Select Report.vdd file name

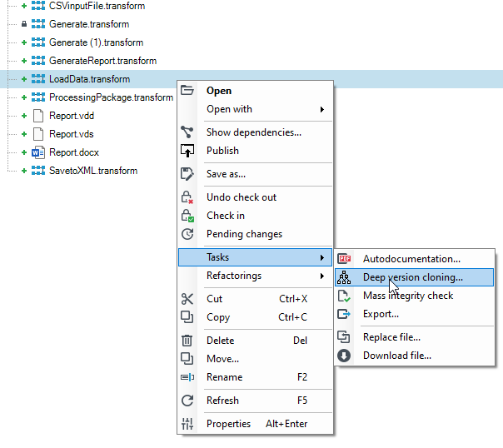(72, 116)
